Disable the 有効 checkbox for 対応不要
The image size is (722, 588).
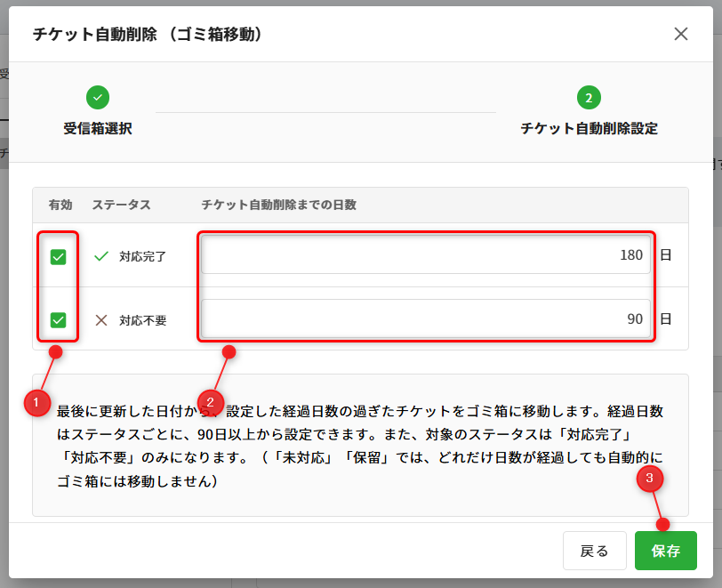(x=58, y=320)
